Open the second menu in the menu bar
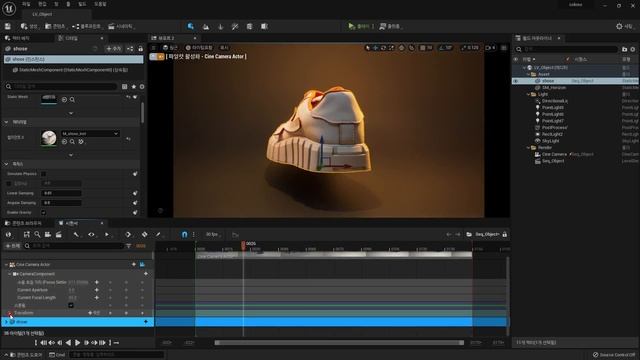The image size is (640, 360). [42, 4]
